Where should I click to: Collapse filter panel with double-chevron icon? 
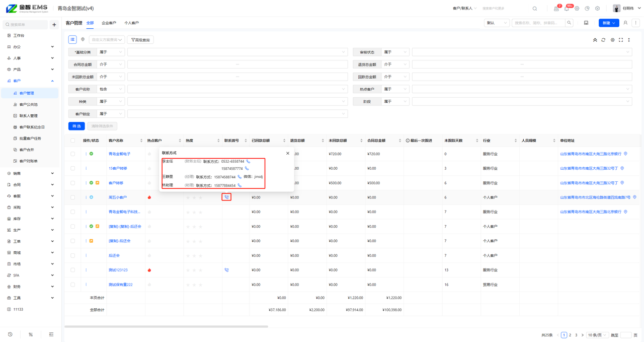pyautogui.click(x=595, y=40)
